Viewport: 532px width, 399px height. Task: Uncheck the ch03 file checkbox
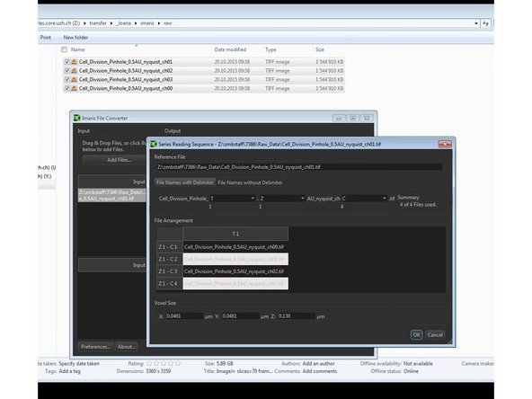(66, 79)
